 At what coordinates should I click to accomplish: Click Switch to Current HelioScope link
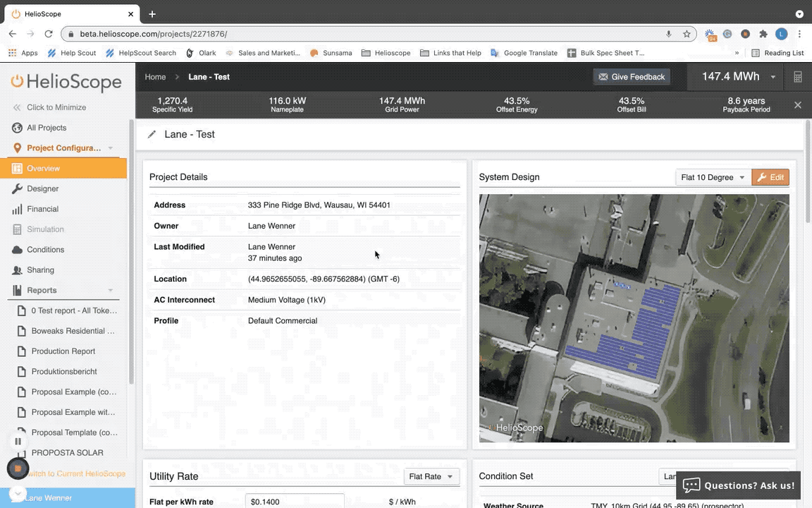(77, 473)
